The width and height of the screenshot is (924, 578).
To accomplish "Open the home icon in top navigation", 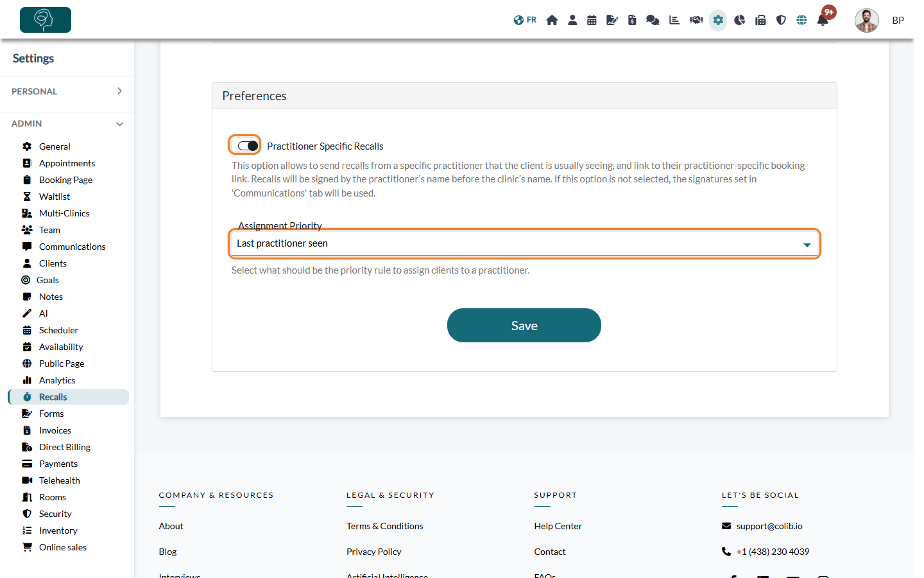I will [x=552, y=20].
